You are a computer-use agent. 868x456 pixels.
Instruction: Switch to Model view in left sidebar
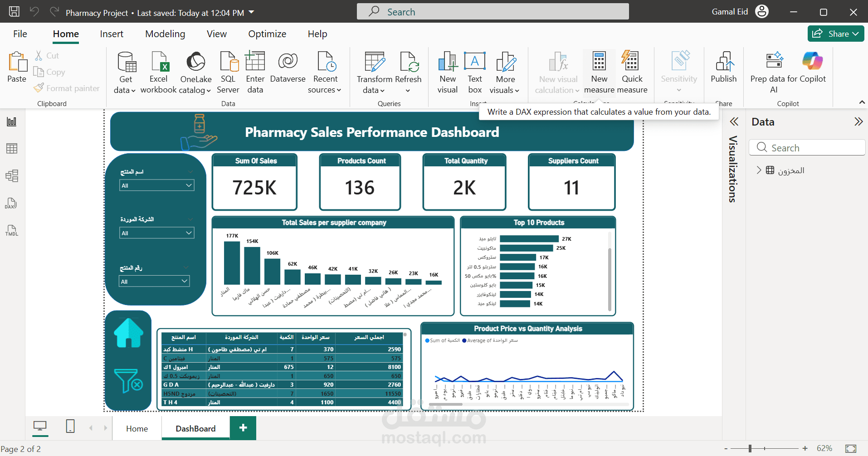12,176
